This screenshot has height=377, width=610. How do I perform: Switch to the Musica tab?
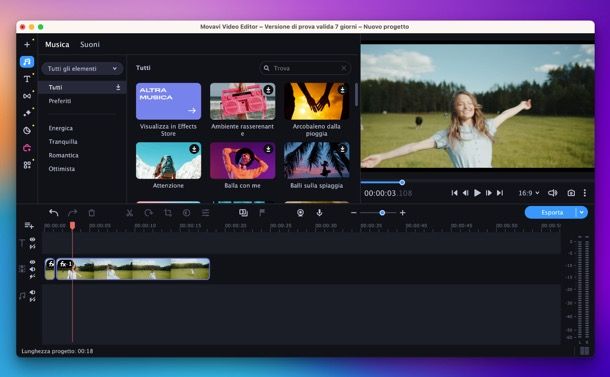click(x=57, y=44)
